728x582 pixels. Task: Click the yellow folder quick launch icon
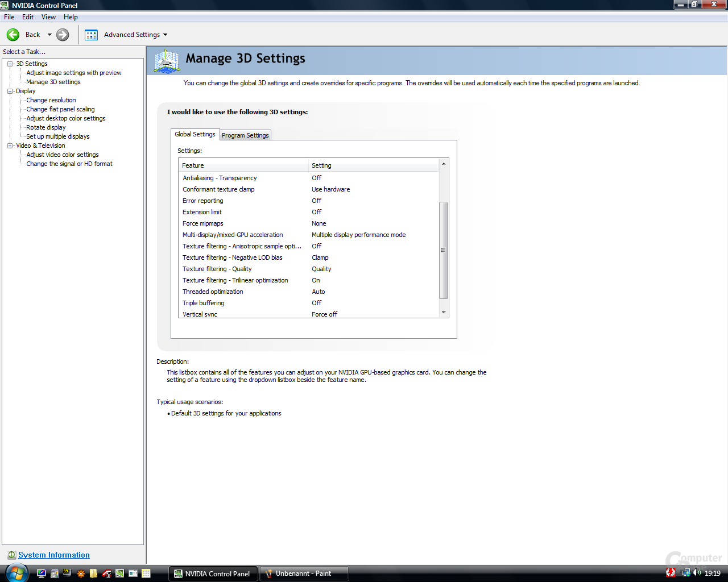click(93, 573)
